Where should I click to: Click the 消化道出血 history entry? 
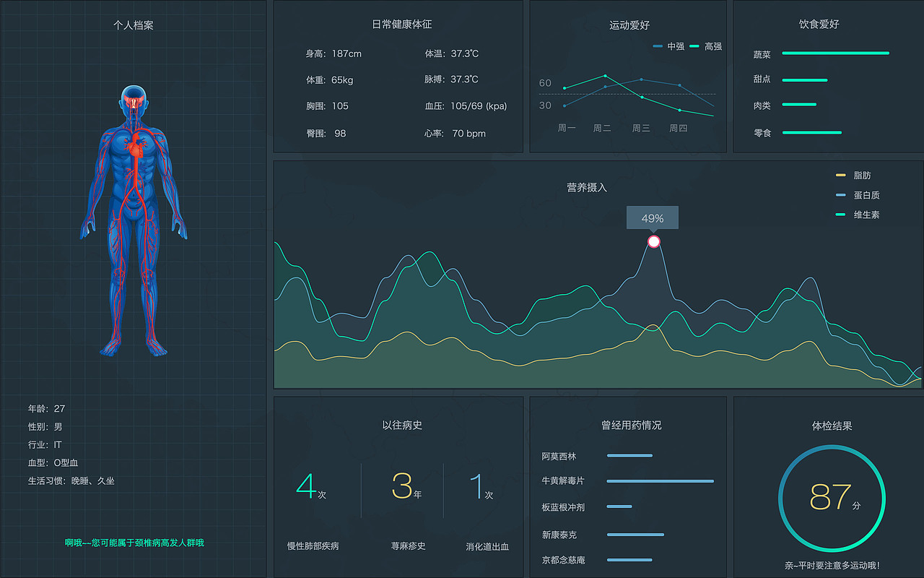click(488, 547)
